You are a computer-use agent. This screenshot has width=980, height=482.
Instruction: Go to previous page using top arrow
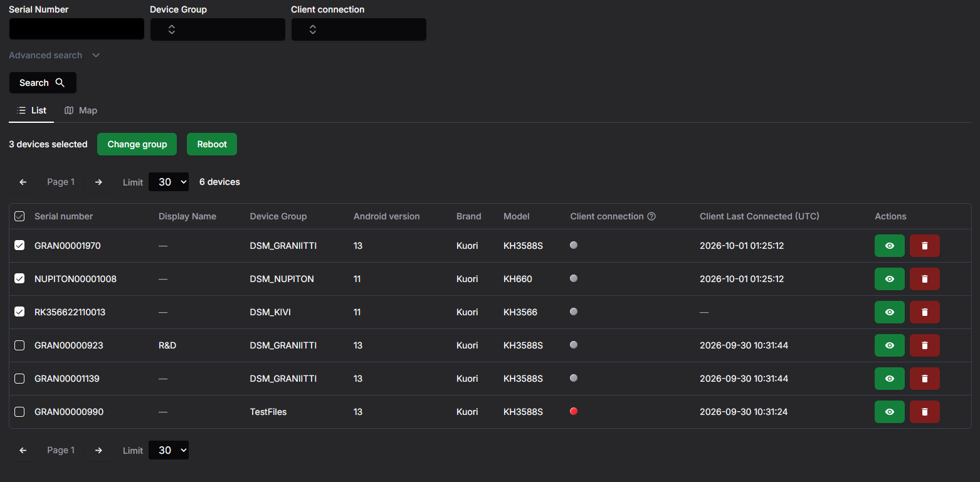click(23, 182)
